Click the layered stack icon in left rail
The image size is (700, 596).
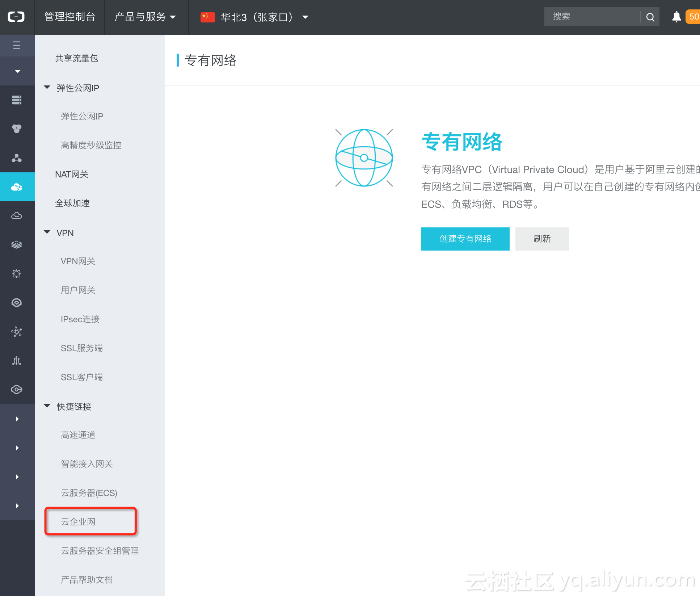tap(17, 245)
